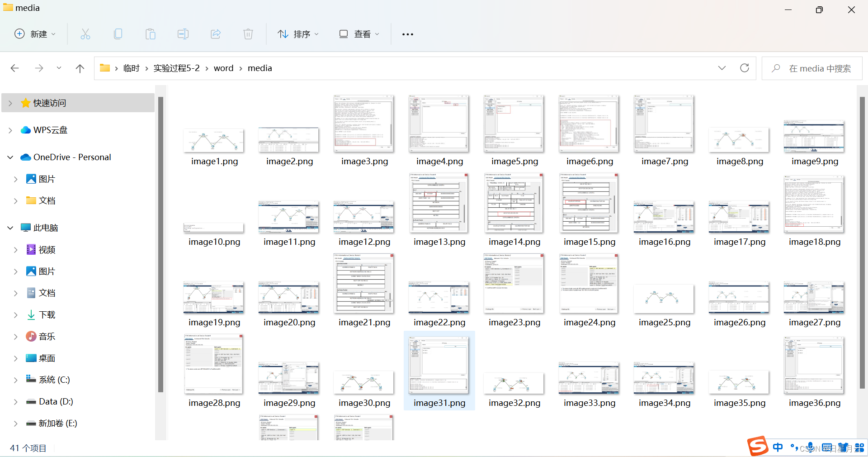Open the 查看 view menu
This screenshot has height=457, width=868.
tap(359, 34)
